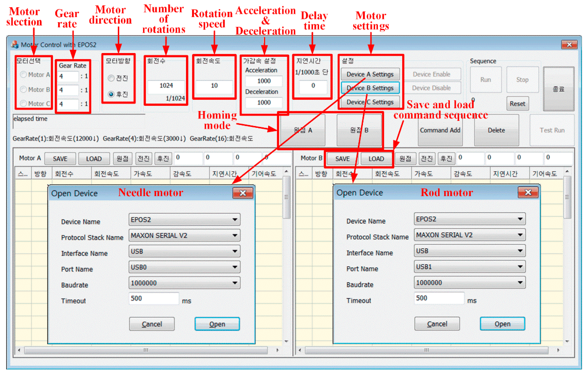
Task: Select the 후진 reverse direction radio
Action: click(x=111, y=94)
